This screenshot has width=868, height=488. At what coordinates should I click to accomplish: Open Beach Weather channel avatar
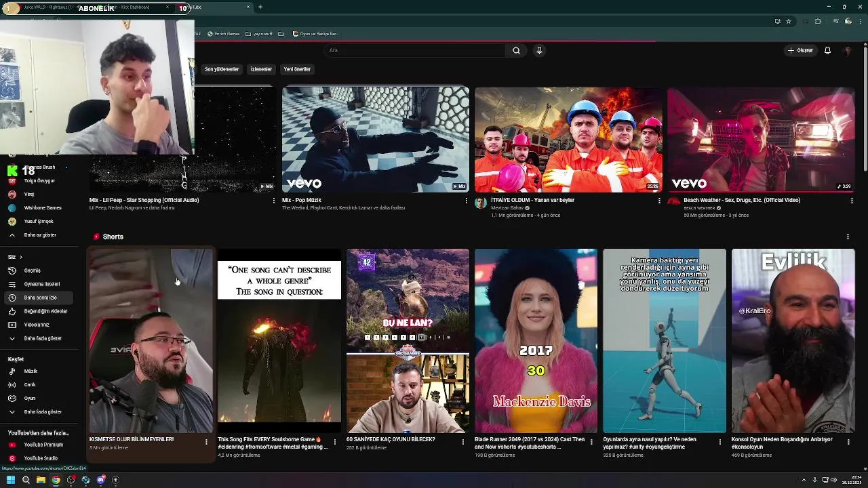pos(673,203)
